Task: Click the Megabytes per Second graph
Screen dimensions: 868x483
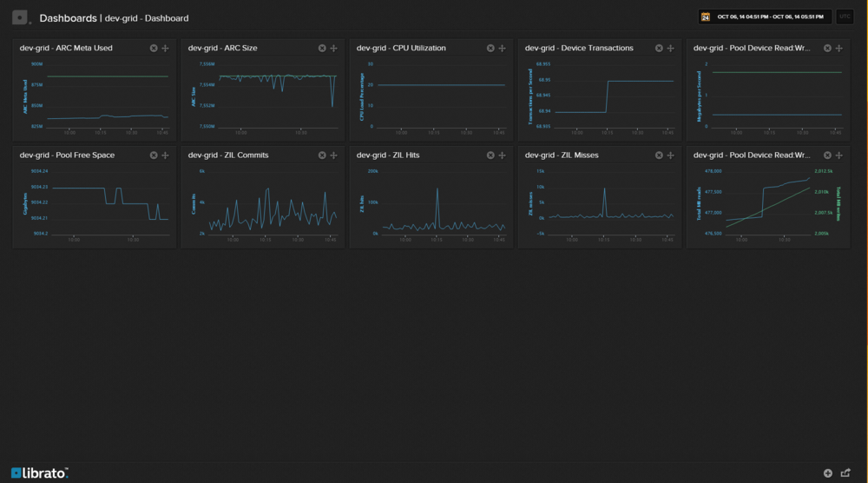Action: 777,96
